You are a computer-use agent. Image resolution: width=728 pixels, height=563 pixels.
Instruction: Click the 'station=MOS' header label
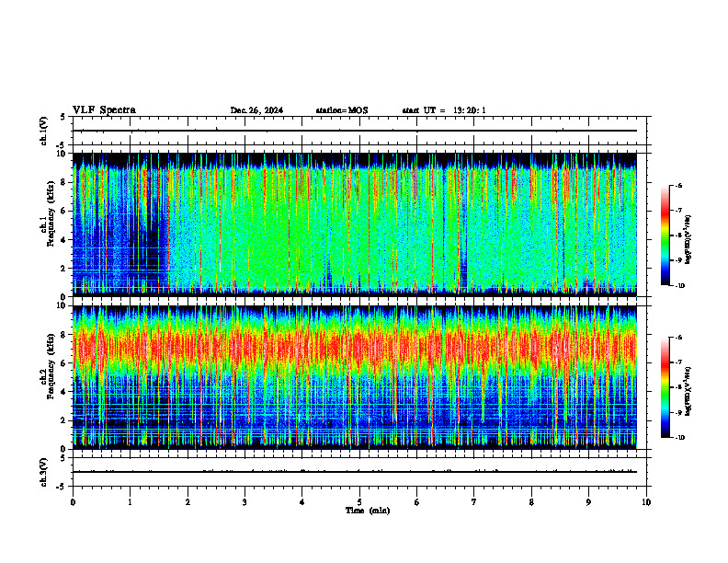point(342,110)
